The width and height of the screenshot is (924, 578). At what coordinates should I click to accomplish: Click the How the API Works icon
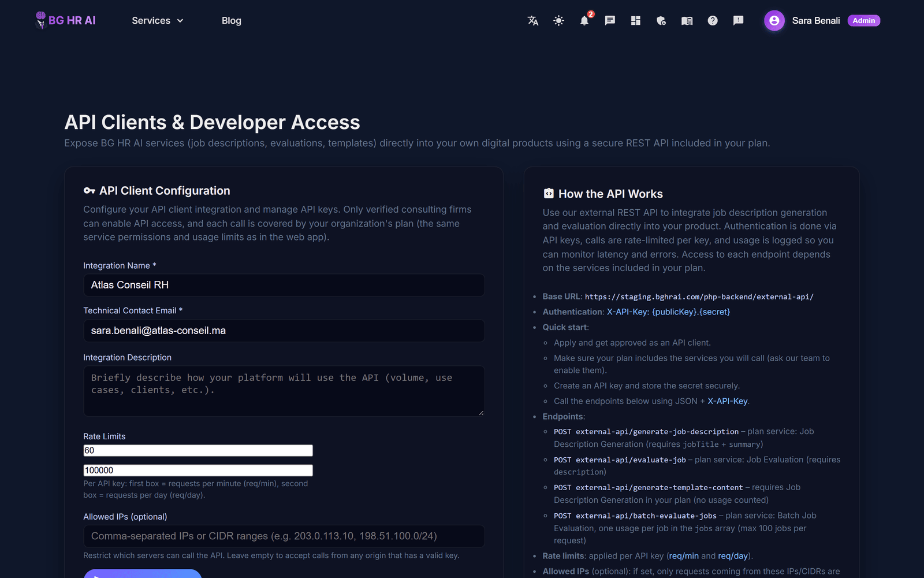point(549,194)
